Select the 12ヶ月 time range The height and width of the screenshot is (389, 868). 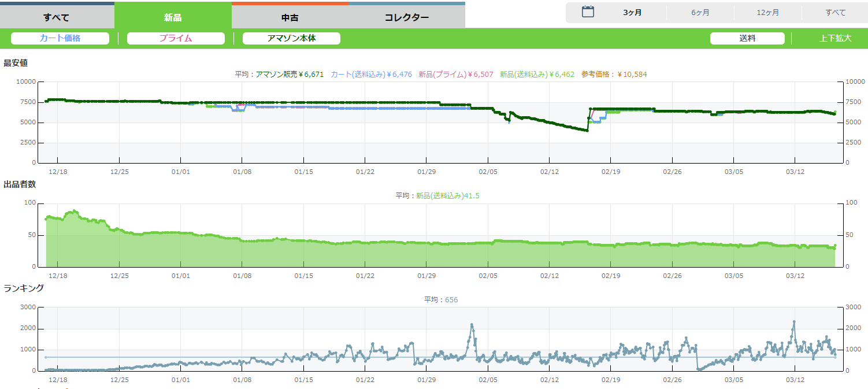[x=767, y=12]
